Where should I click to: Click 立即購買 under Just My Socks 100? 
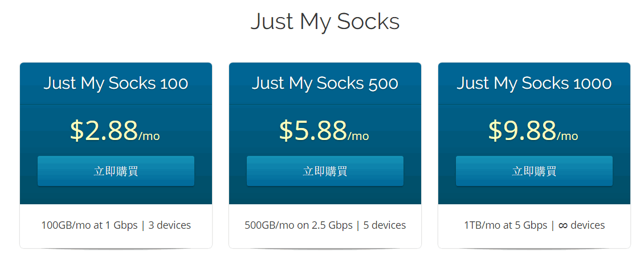[x=116, y=171]
